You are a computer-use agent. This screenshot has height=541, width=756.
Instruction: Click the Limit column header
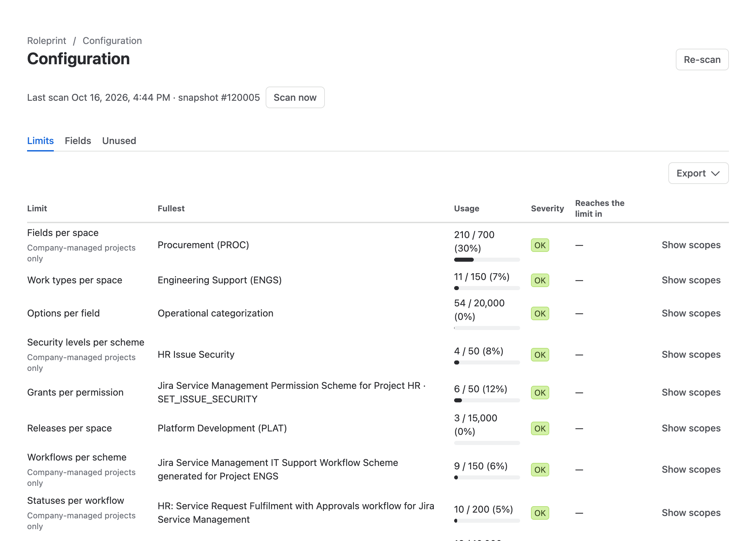click(x=37, y=208)
